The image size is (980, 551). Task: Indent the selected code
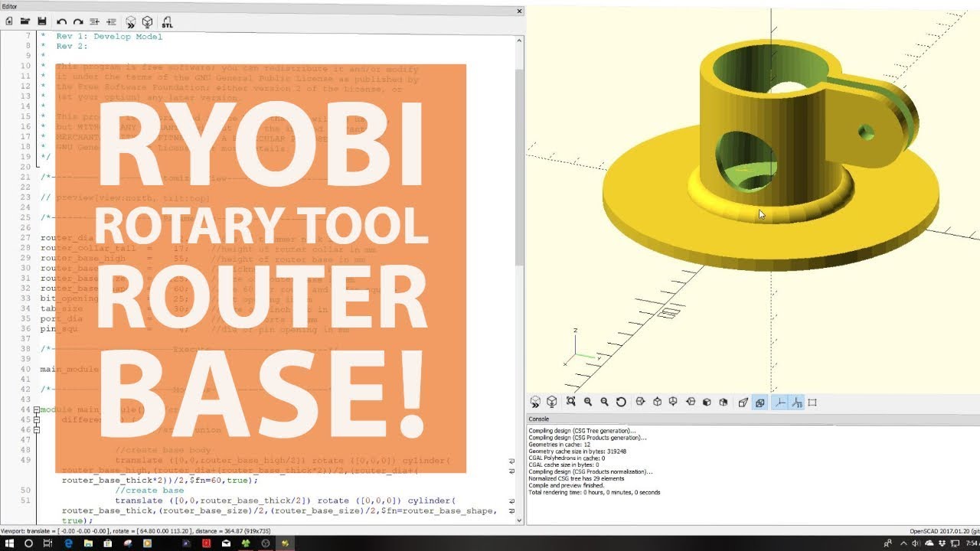111,21
